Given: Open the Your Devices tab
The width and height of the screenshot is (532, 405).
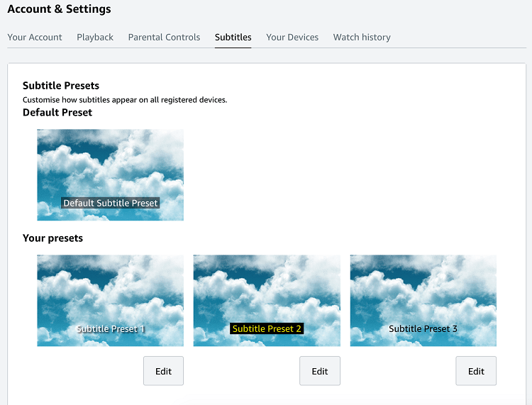Looking at the screenshot, I should pyautogui.click(x=292, y=37).
